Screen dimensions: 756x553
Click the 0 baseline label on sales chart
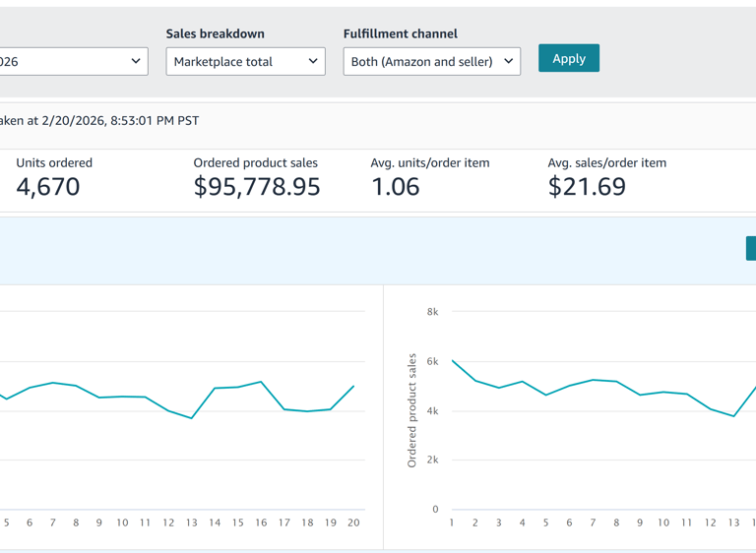(x=435, y=510)
